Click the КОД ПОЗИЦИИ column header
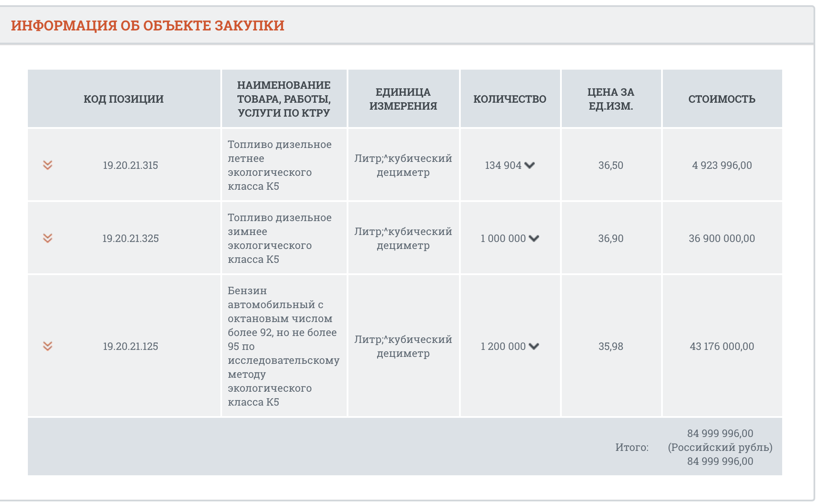 pyautogui.click(x=124, y=99)
